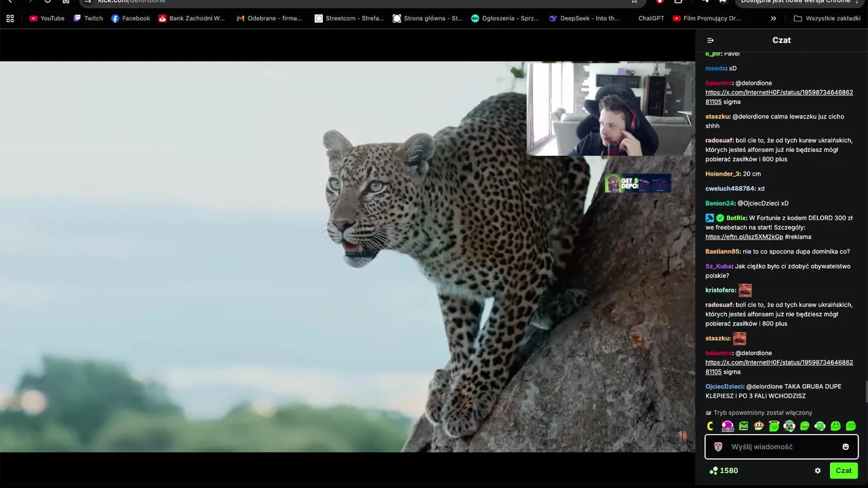Insert the green halo angel emote
Viewport: 868px width, 488px height.
(x=774, y=426)
